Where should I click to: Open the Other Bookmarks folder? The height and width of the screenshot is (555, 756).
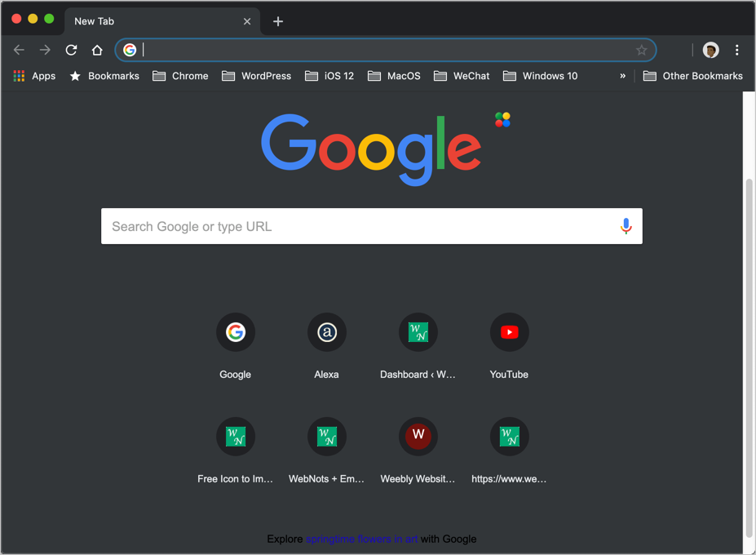click(692, 76)
